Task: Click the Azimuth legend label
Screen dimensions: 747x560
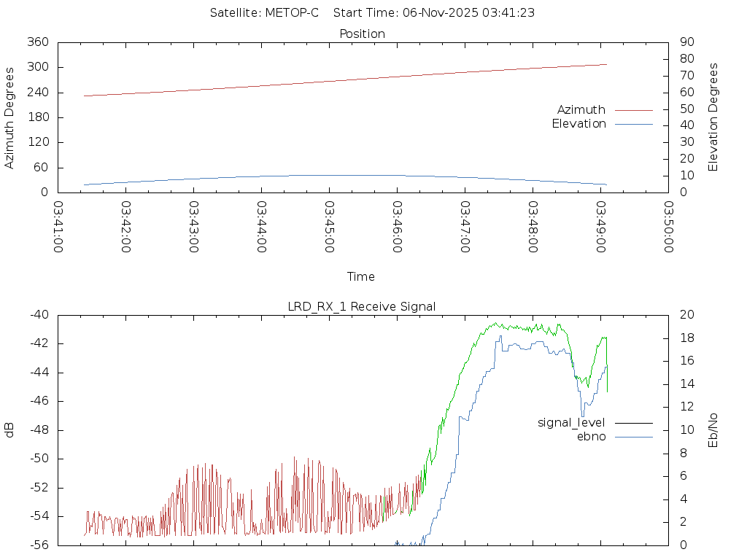Action: point(581,110)
